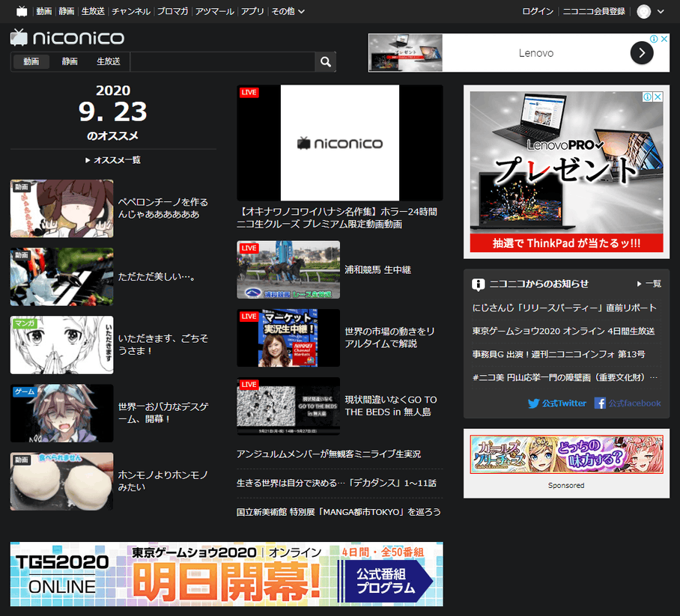Viewport: 680px width, 616px height.
Task: Close the ThinkPad sidebar ad
Action: tap(658, 97)
